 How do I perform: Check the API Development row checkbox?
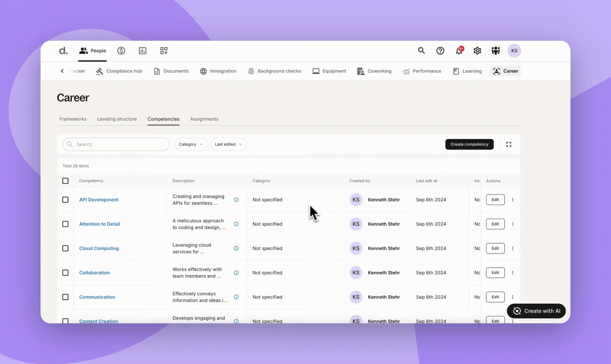click(x=65, y=200)
